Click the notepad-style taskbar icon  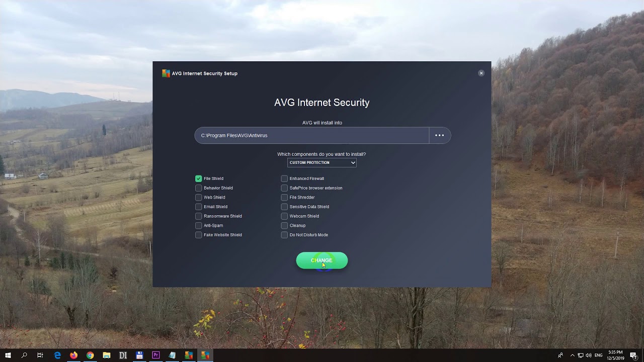172,355
